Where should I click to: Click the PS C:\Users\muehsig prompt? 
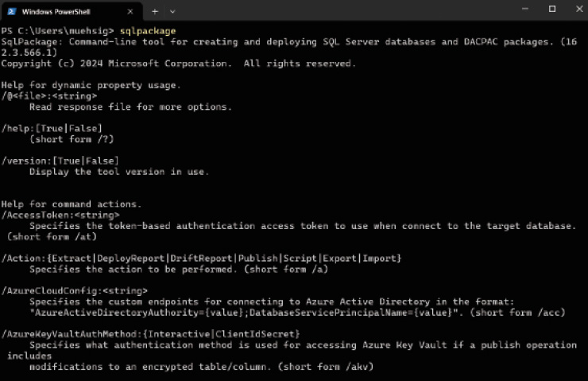(x=57, y=31)
